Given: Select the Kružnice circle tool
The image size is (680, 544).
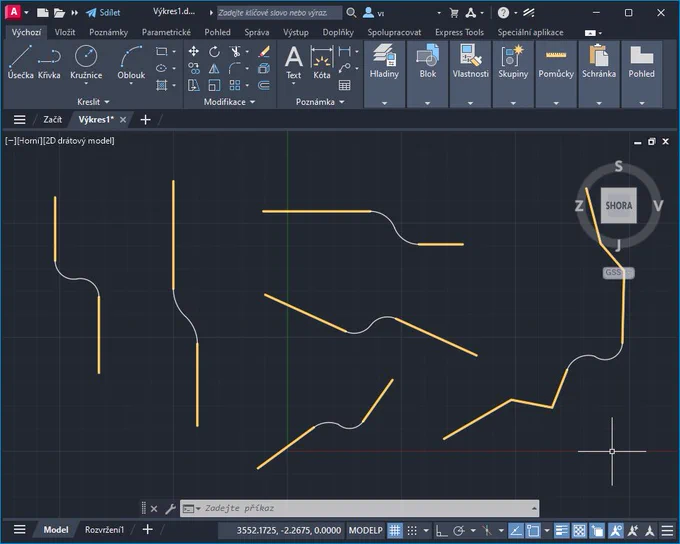Looking at the screenshot, I should pos(86,63).
